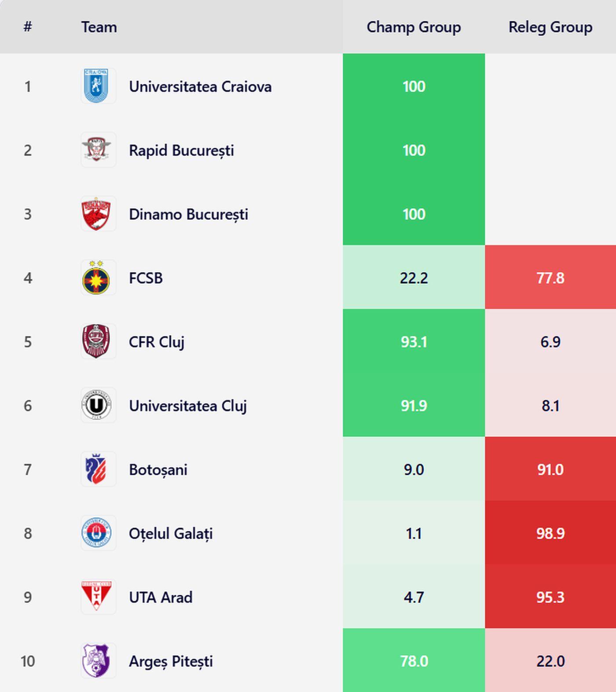
Task: Click the CFR Cluj club badge
Action: coord(96,341)
